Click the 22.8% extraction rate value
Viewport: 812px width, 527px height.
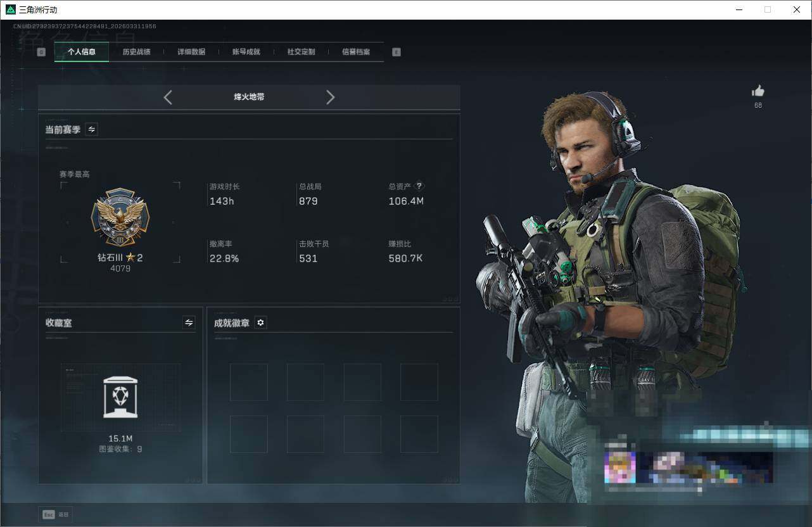coord(224,258)
